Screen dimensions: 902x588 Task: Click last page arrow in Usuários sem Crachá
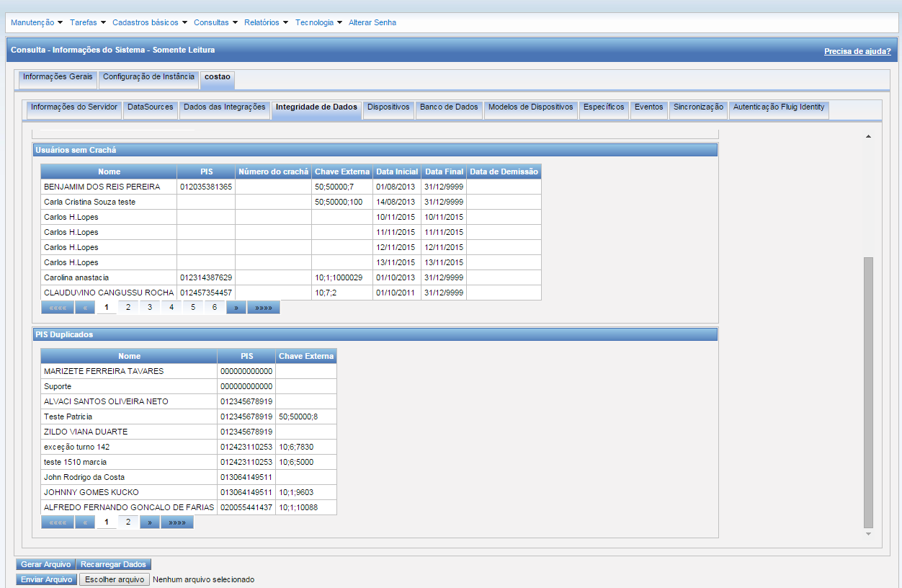point(263,307)
